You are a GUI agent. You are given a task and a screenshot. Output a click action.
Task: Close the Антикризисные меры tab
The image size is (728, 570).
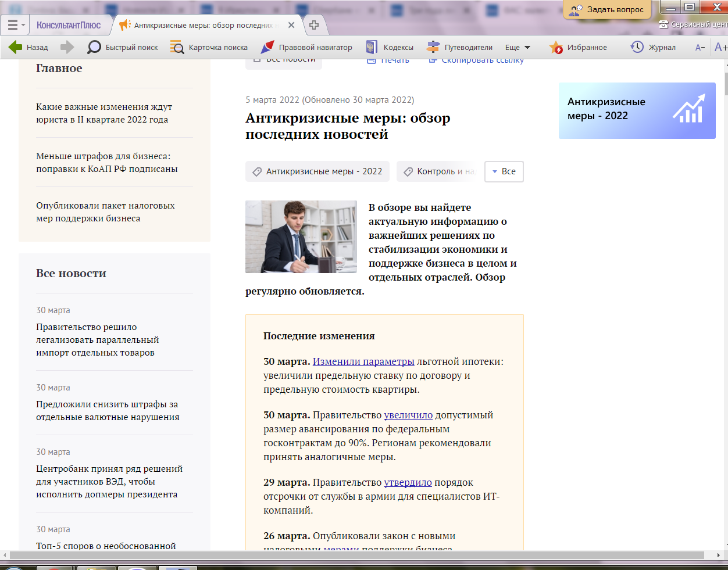click(x=291, y=25)
